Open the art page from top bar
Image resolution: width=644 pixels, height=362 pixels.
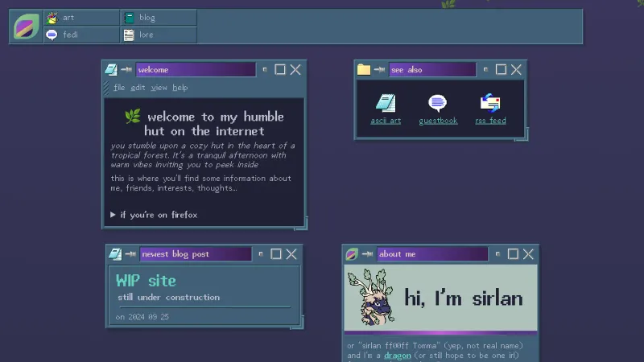[x=81, y=18]
